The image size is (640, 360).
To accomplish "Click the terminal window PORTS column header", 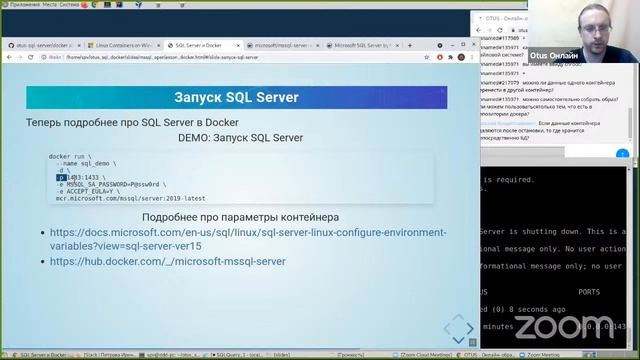I will (589, 292).
